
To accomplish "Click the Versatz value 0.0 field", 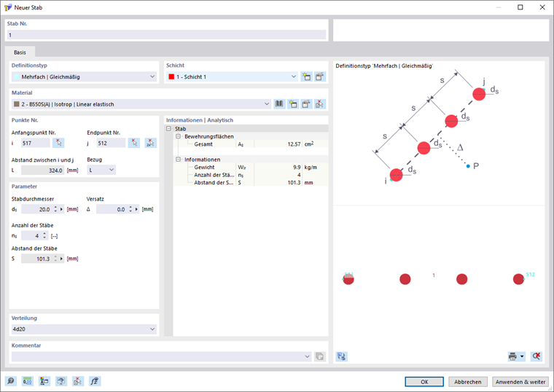I will point(112,209).
